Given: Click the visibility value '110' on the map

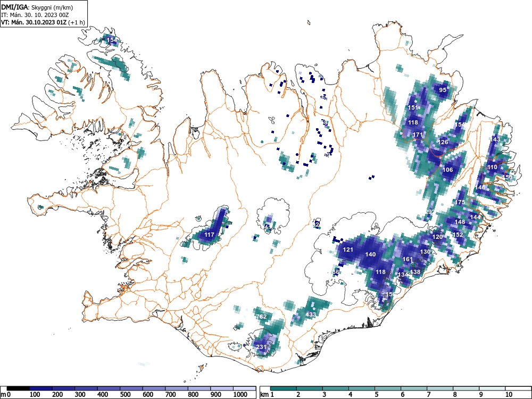Looking at the screenshot, I should [492, 167].
